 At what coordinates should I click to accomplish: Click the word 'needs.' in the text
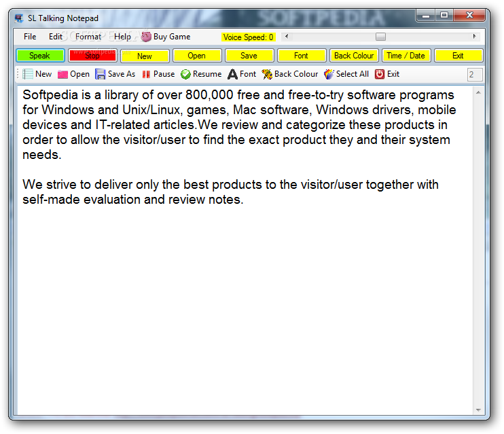click(x=42, y=155)
